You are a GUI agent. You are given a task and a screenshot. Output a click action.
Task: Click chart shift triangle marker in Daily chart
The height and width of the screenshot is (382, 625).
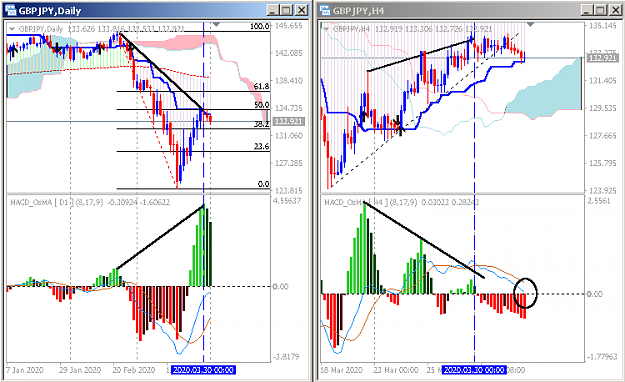216,25
